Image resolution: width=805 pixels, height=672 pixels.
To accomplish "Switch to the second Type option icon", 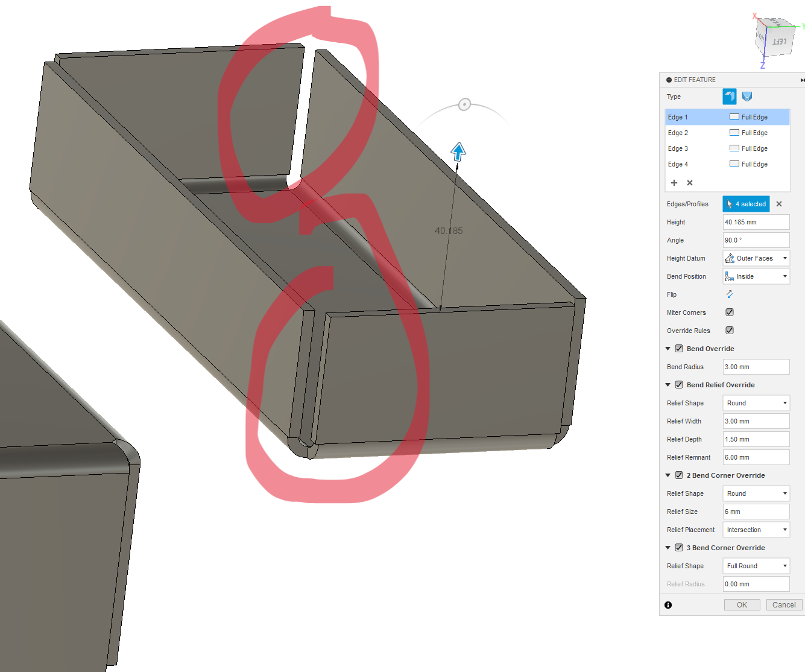I will 747,96.
